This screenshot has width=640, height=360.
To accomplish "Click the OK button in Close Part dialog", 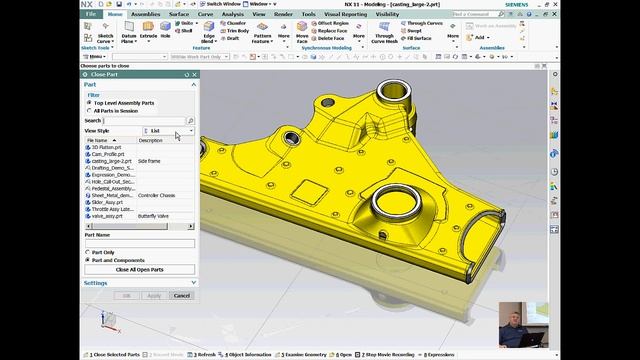I will pyautogui.click(x=126, y=296).
